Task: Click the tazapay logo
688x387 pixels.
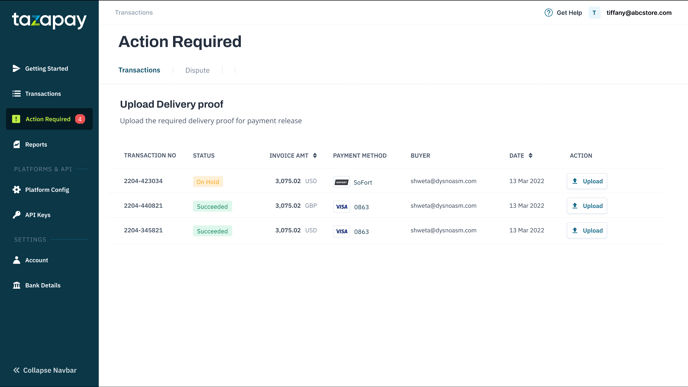Action: click(x=49, y=20)
